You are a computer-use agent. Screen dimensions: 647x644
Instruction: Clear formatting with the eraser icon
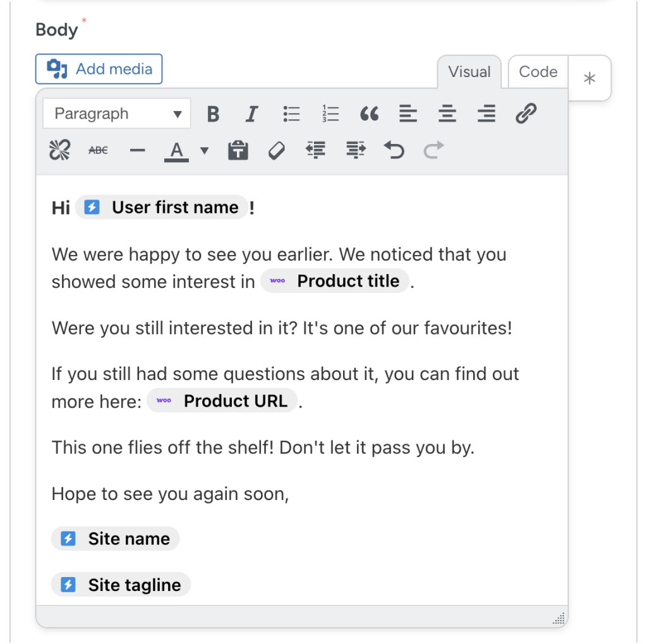coord(276,150)
